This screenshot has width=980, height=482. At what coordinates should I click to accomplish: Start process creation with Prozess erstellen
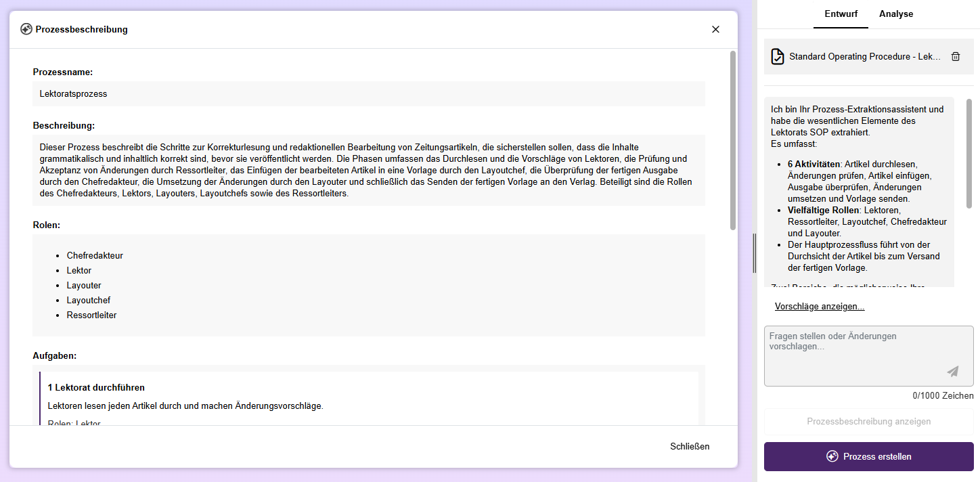coord(868,456)
